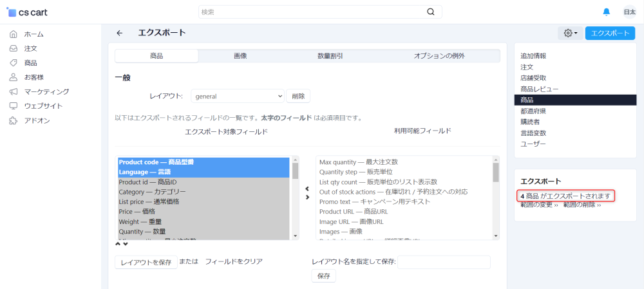
Task: Open the レイアウト general dropdown
Action: [238, 97]
